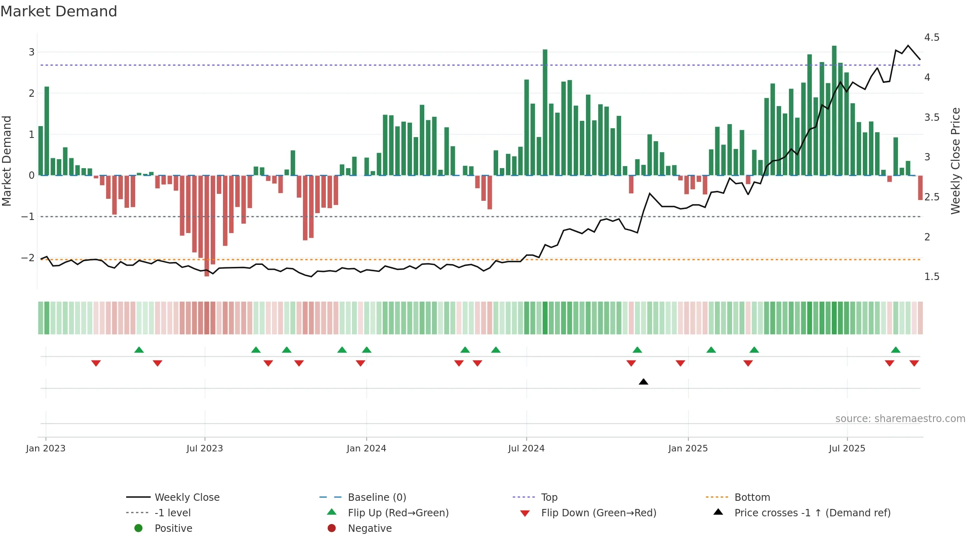This screenshot has width=980, height=551.
Task: Click the source: sharemaestro.com text
Action: (900, 419)
